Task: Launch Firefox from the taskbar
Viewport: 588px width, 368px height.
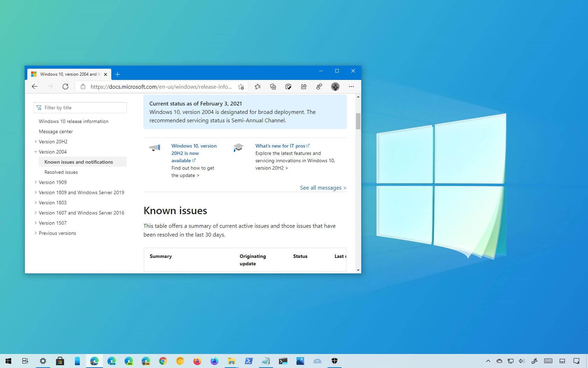Action: coord(197,361)
